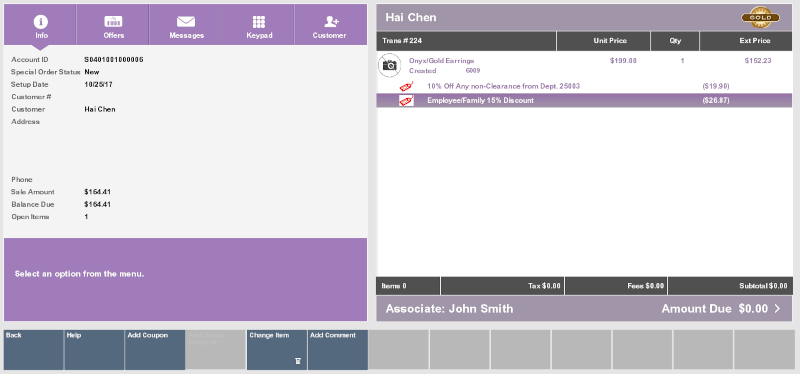This screenshot has width=800, height=374.
Task: Click the Change Item button
Action: 277,350
